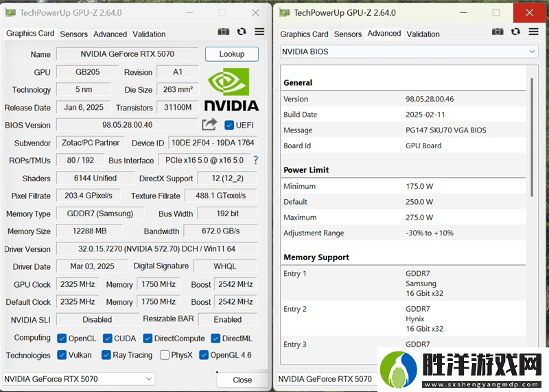
Task: Open Validation tab in left window
Action: (149, 34)
